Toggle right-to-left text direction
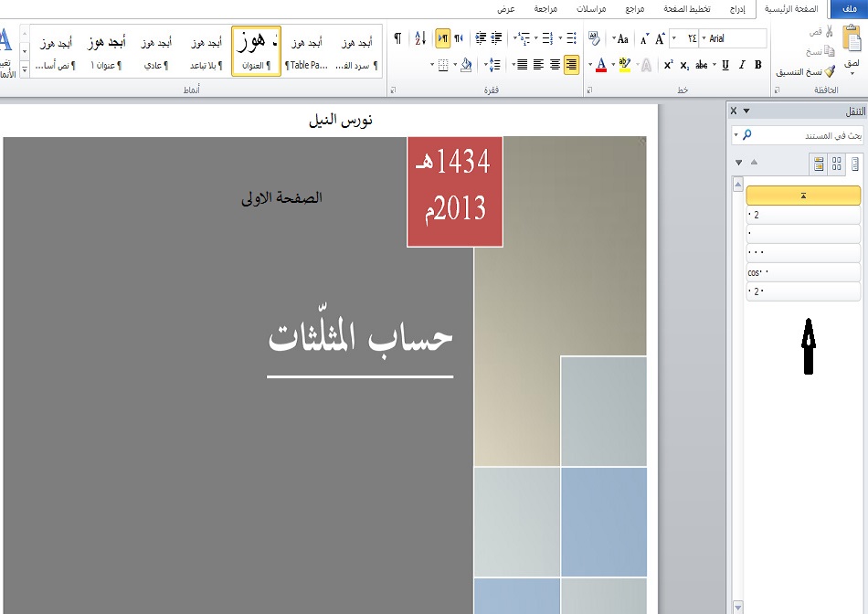The image size is (868, 614). [x=442, y=38]
